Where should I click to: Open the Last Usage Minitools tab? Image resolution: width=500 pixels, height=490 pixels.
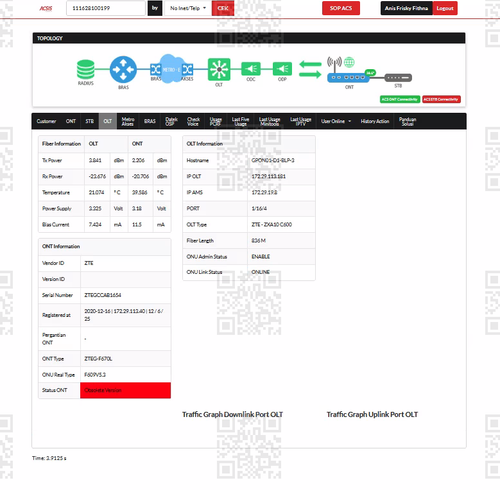269,121
